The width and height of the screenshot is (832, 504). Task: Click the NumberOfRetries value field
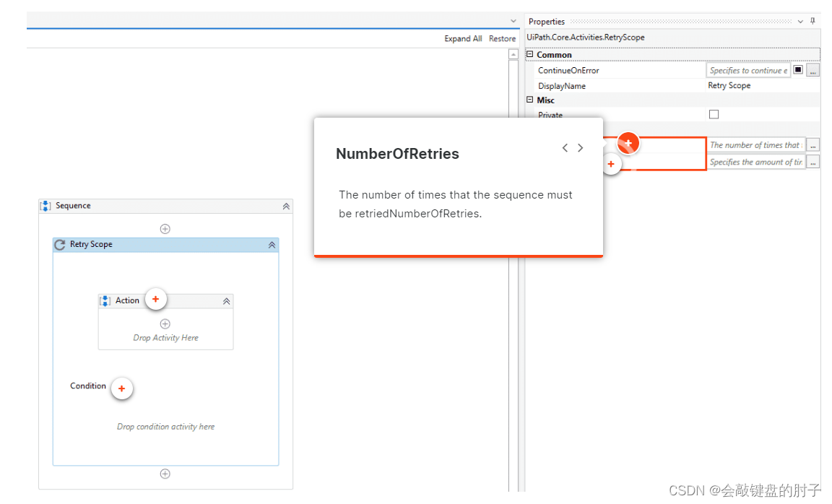[x=756, y=145]
